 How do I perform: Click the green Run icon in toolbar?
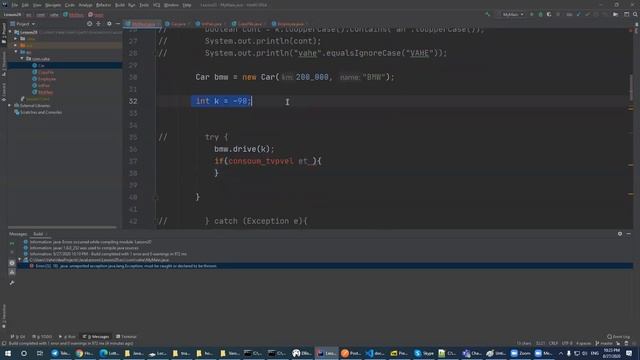(x=531, y=15)
